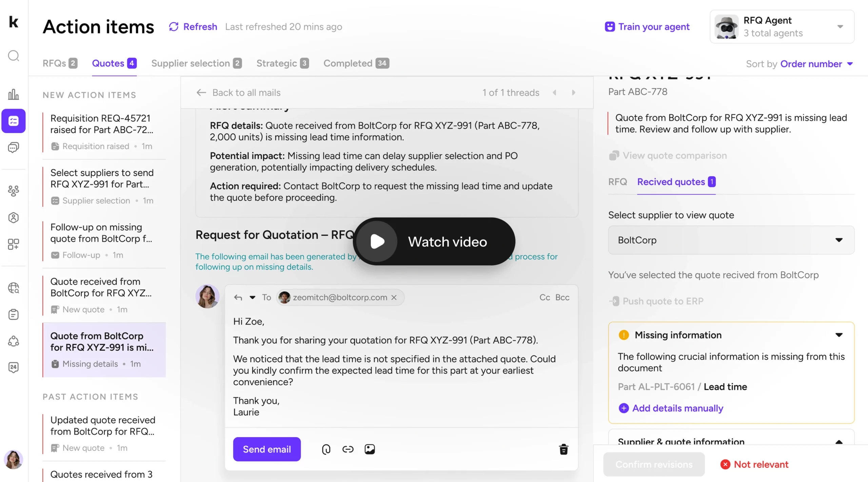Click the globe search icon in sidebar
This screenshot has height=482, width=868.
(x=14, y=288)
